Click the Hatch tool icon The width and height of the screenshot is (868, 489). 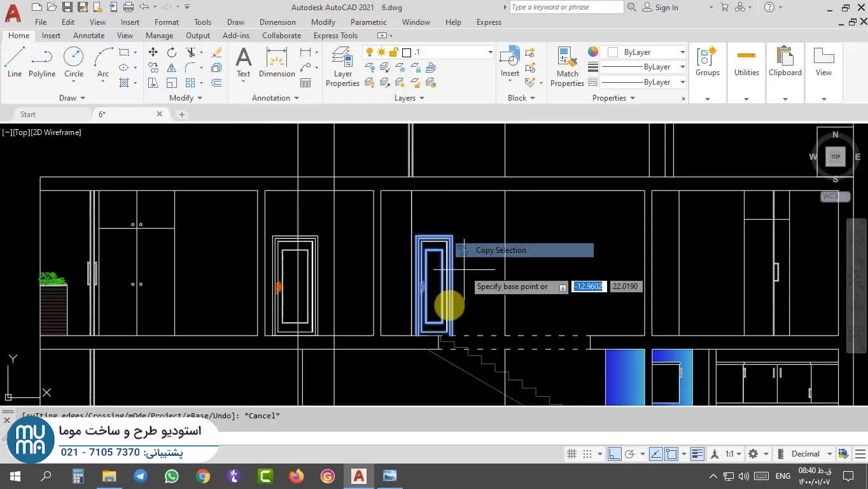(x=124, y=83)
